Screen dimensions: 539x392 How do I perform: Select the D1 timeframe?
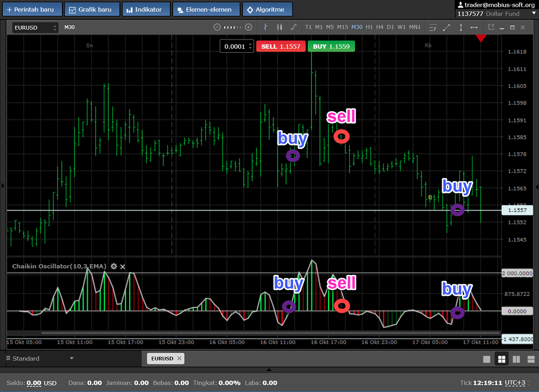390,27
